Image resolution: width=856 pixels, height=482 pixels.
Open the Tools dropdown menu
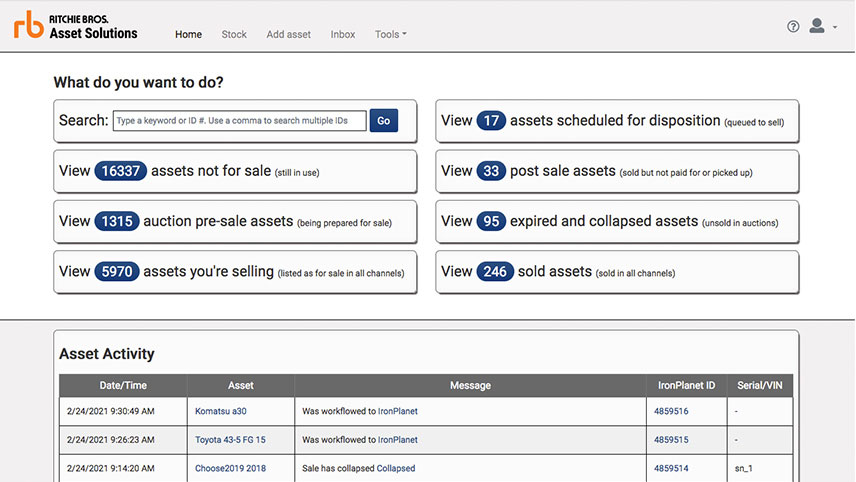click(x=390, y=34)
